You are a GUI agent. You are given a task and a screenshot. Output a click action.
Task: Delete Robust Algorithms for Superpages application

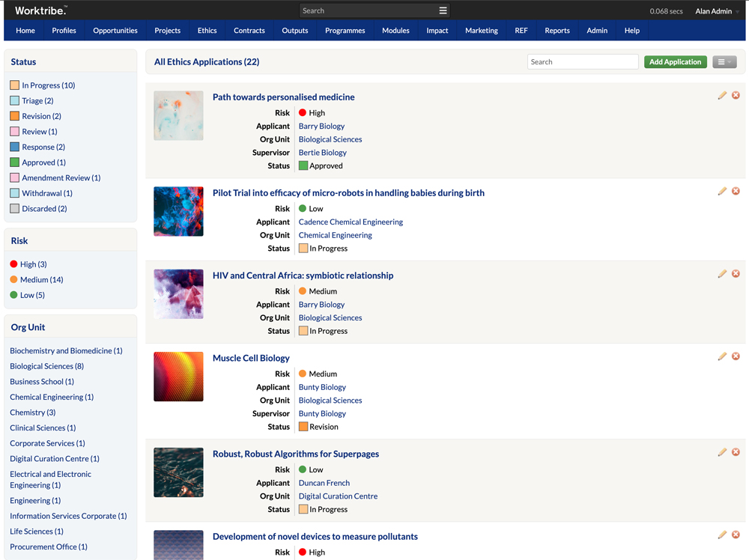(x=736, y=452)
